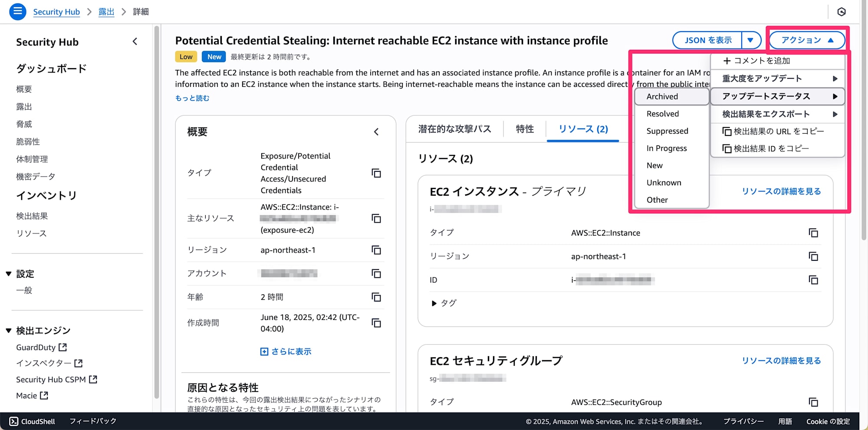This screenshot has width=868, height=430.
Task: Open 体制管理 in sidebar
Action: pos(32,159)
